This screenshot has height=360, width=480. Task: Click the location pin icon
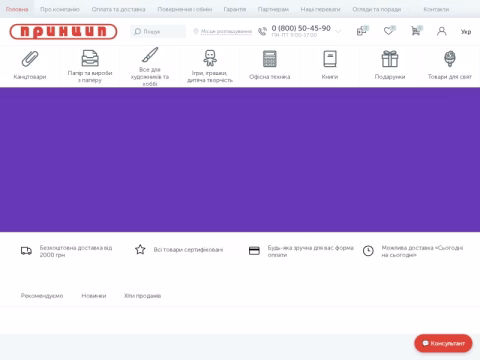196,31
